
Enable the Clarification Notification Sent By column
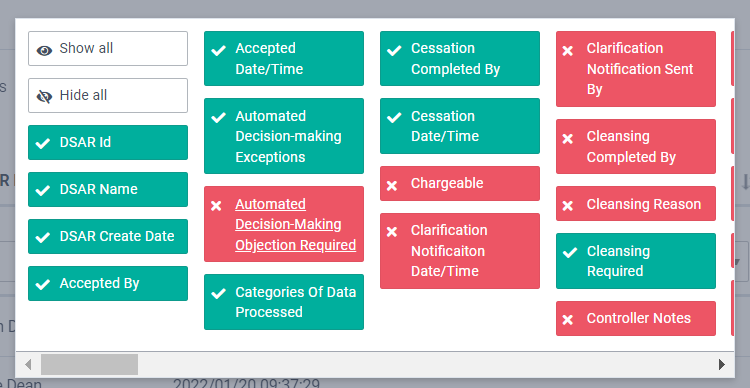(x=636, y=69)
